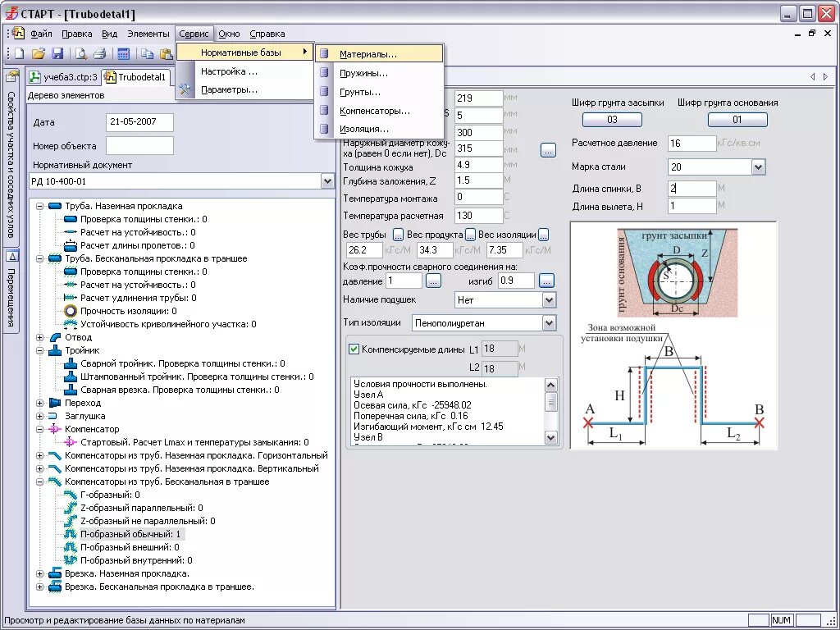This screenshot has width=840, height=630.
Task: Click the Шифр грунта основания button 01
Action: click(737, 120)
